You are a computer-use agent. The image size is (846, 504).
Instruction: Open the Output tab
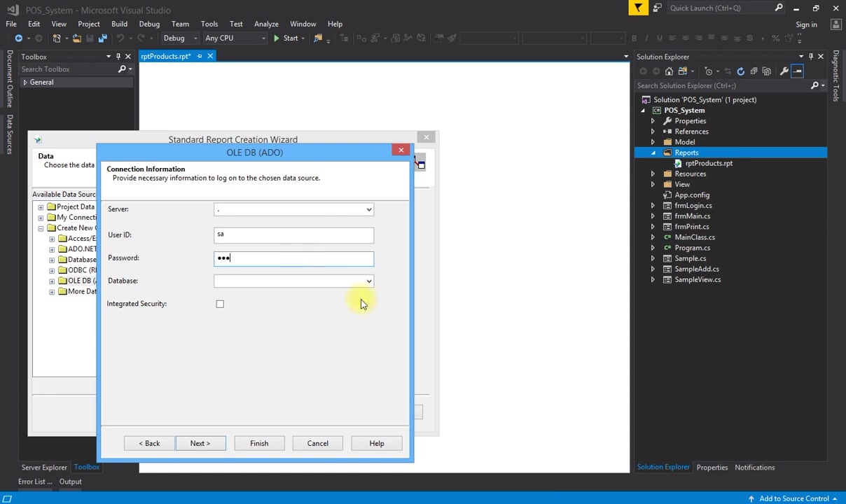[70, 482]
